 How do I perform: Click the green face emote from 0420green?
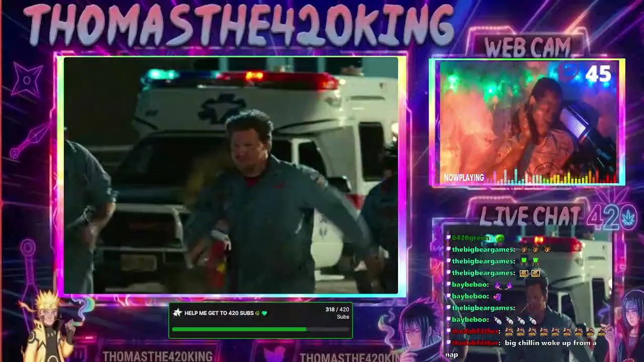pos(500,238)
